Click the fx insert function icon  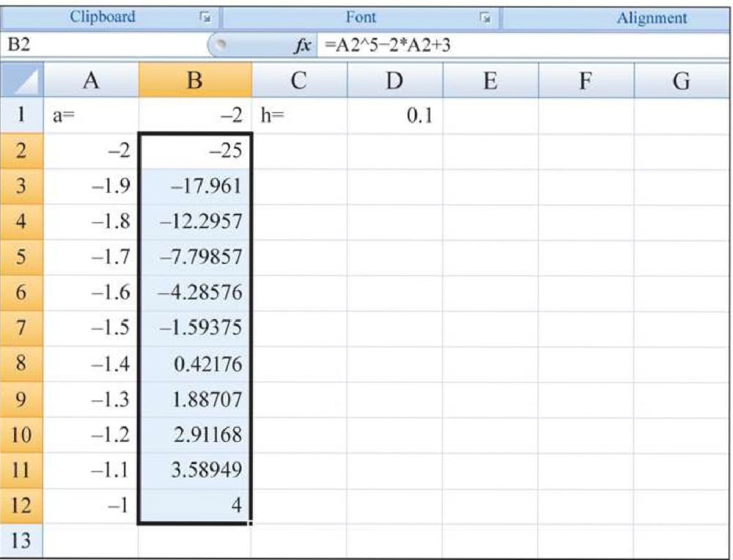302,45
